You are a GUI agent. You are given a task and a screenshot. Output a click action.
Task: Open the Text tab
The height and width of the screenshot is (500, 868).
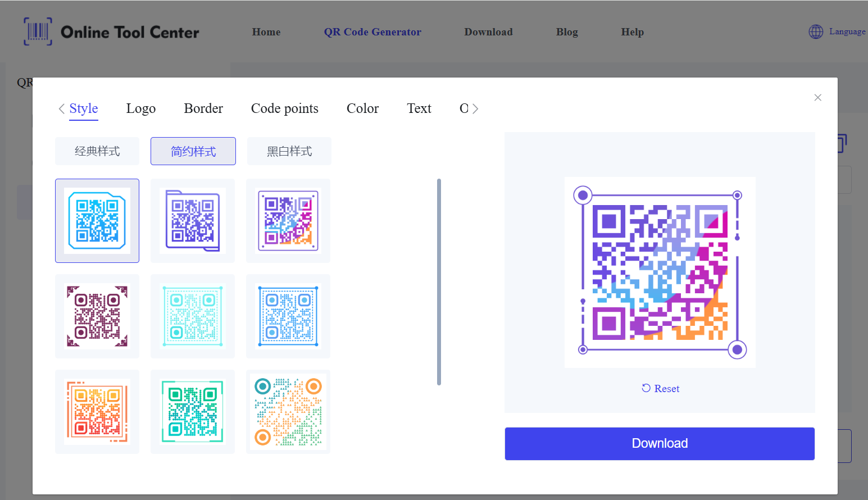(419, 108)
